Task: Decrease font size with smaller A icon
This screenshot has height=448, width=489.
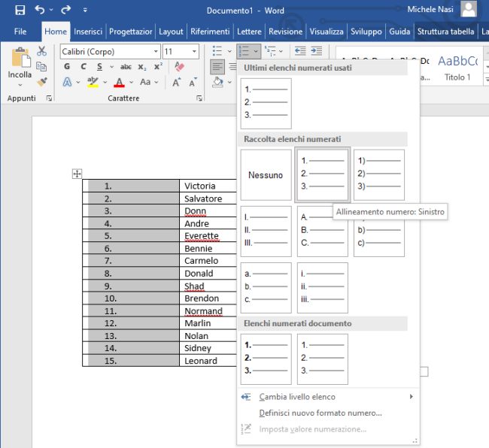Action: 193,82
